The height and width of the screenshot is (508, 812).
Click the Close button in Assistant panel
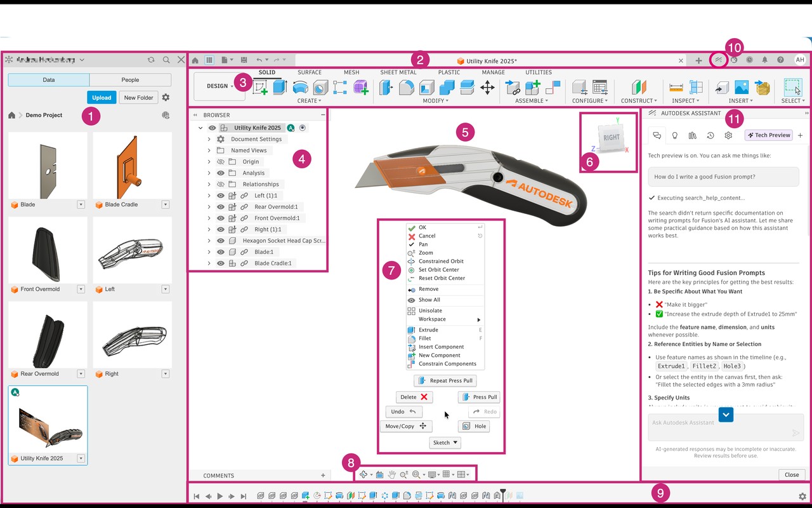(x=792, y=474)
